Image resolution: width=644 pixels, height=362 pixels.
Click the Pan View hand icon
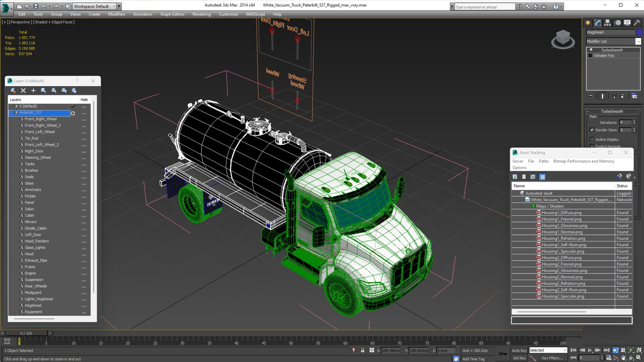pos(623,358)
